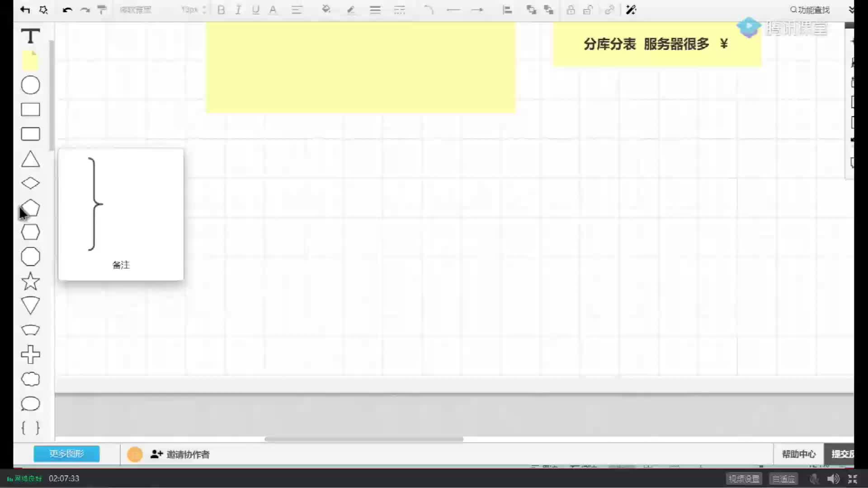Open the line width dropdown
The image size is (868, 488).
pos(375,10)
